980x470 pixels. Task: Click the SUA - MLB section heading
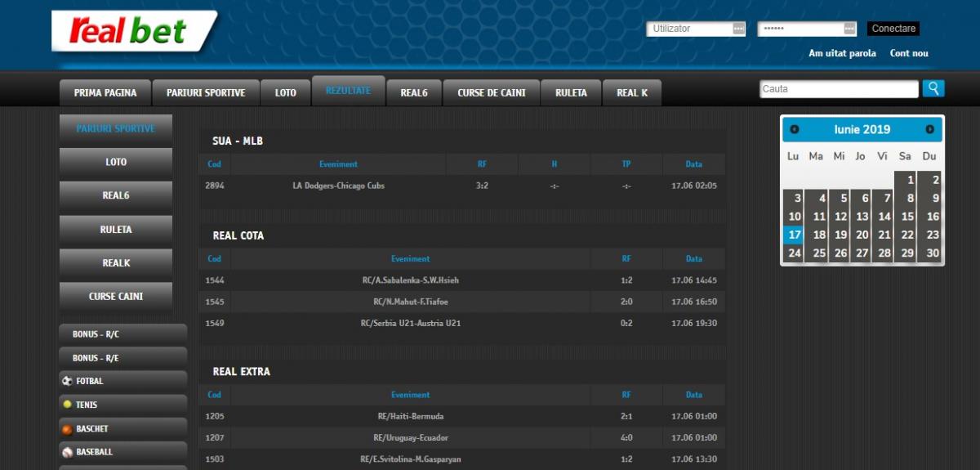click(x=238, y=141)
